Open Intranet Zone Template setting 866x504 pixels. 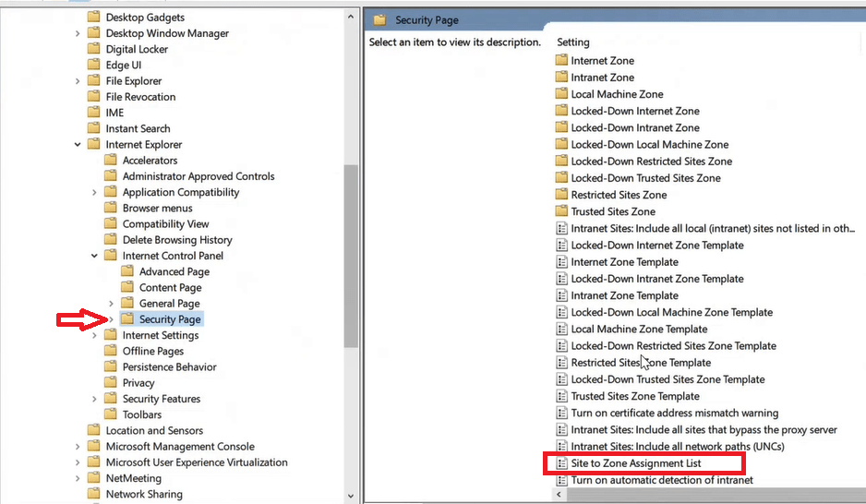pos(624,295)
